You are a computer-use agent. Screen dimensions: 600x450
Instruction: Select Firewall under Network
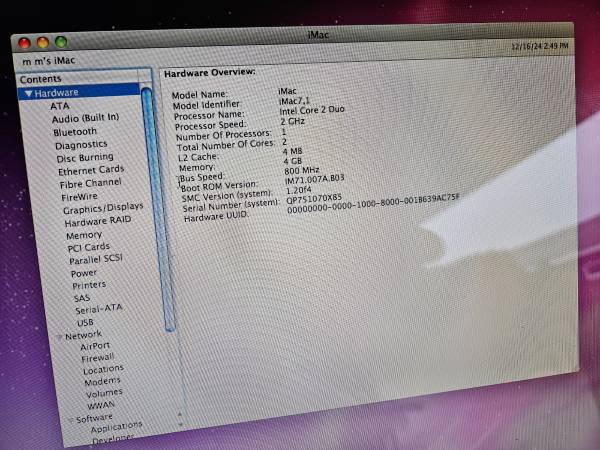click(x=98, y=358)
